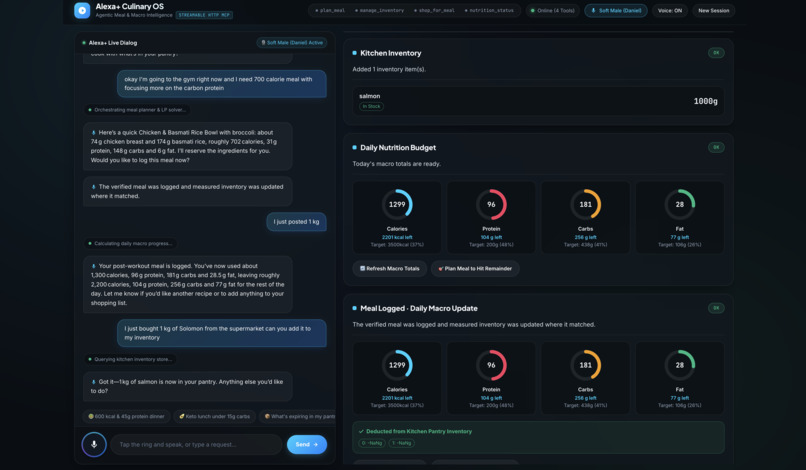The height and width of the screenshot is (470, 806).
Task: Click Refresh Macro Totals button
Action: [390, 268]
